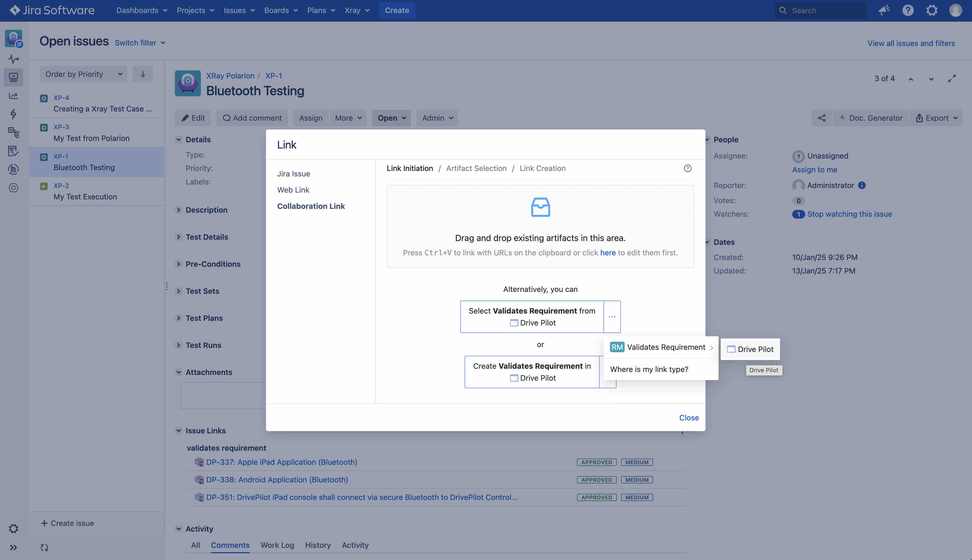Open the More actions dropdown
The width and height of the screenshot is (972, 560).
tap(348, 118)
